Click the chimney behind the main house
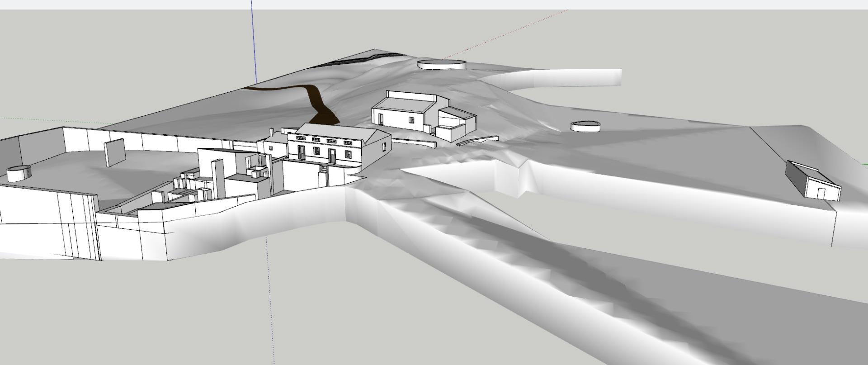The height and width of the screenshot is (365, 868). point(271,132)
